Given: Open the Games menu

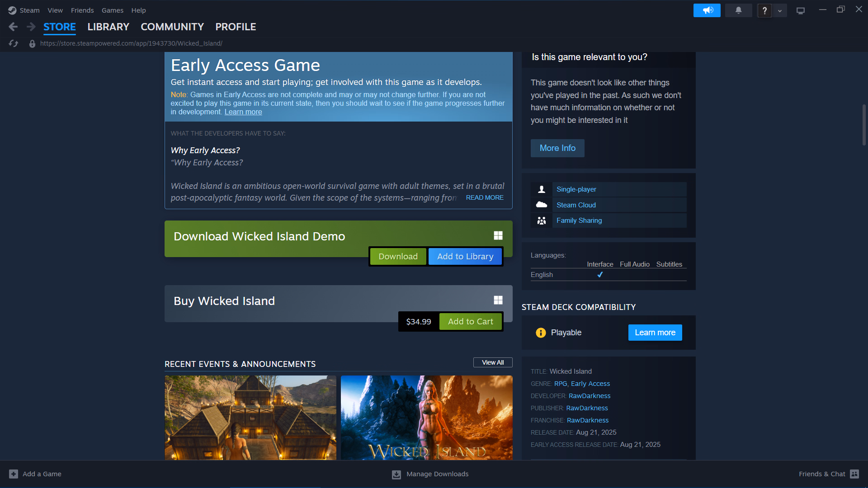Looking at the screenshot, I should 112,10.
